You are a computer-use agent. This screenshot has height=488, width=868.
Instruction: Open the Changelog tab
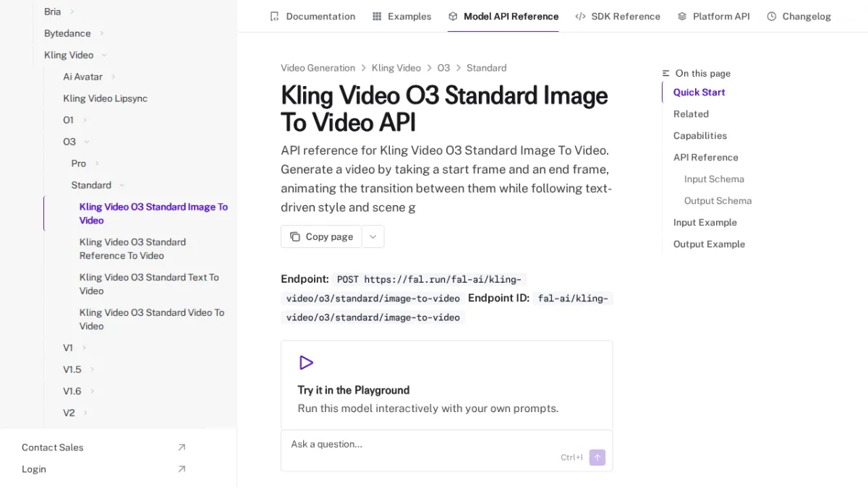click(x=799, y=16)
